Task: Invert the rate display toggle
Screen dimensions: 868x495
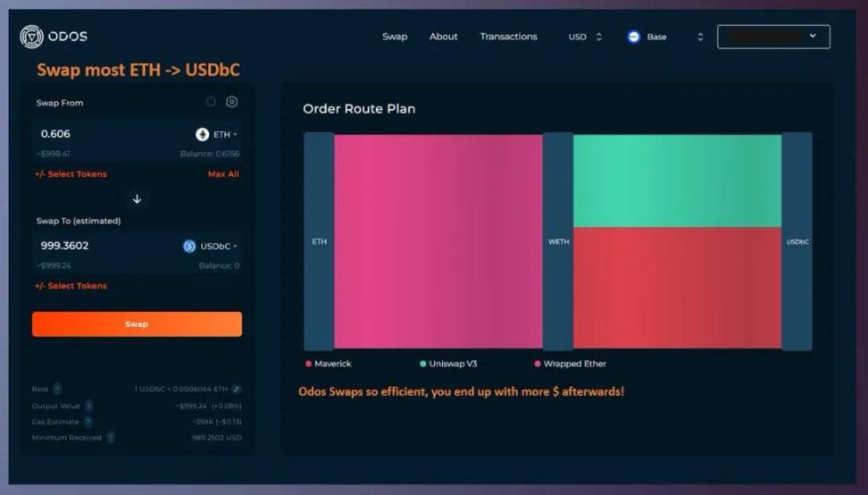Action: click(x=237, y=390)
